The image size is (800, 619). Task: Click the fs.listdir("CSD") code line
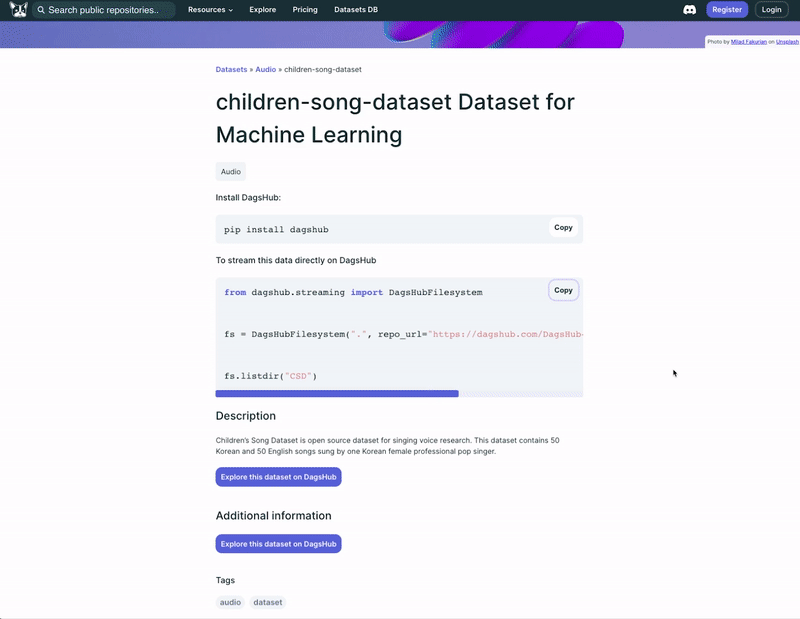point(270,376)
